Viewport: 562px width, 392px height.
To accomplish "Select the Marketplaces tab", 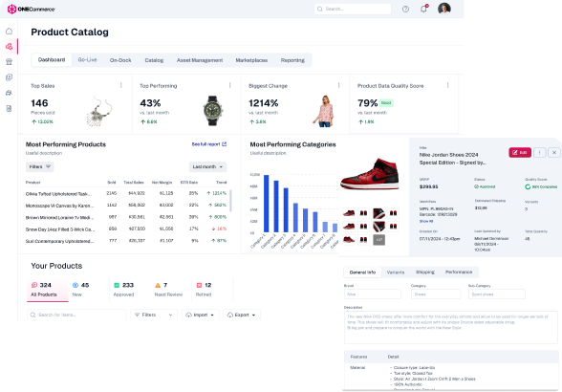I will tap(251, 60).
